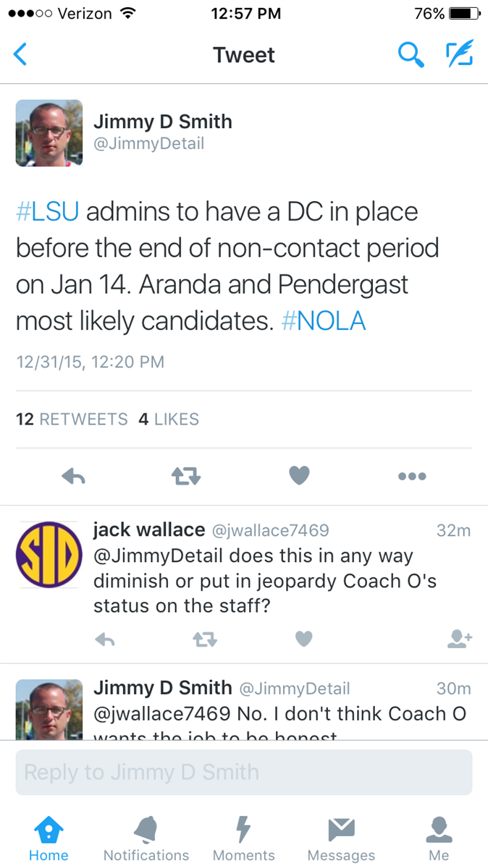Reply to jack wallace's tweet
Screen dimensions: 488x868
pos(105,639)
